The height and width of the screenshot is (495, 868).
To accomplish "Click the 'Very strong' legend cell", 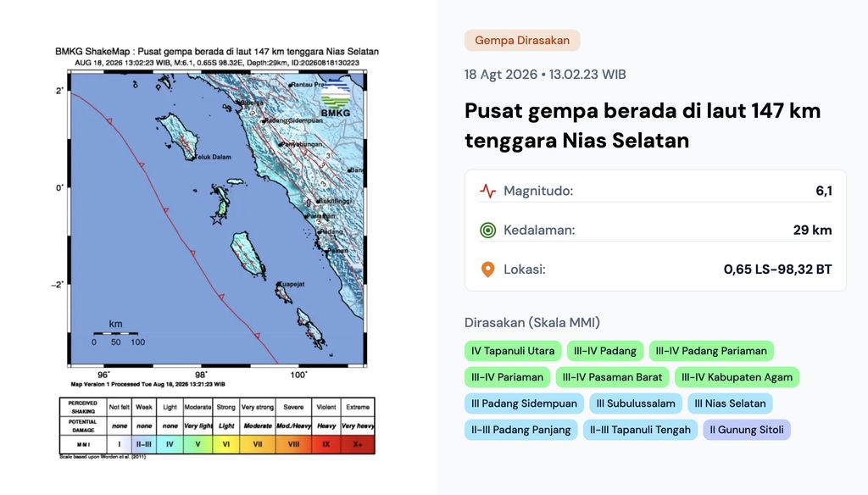I will (258, 407).
